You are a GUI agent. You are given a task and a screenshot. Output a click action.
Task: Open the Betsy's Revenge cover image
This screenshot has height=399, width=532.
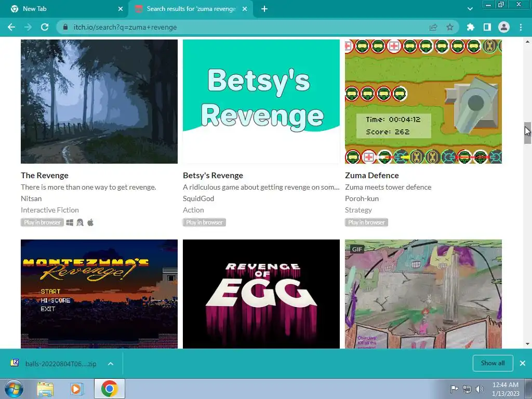(x=261, y=101)
